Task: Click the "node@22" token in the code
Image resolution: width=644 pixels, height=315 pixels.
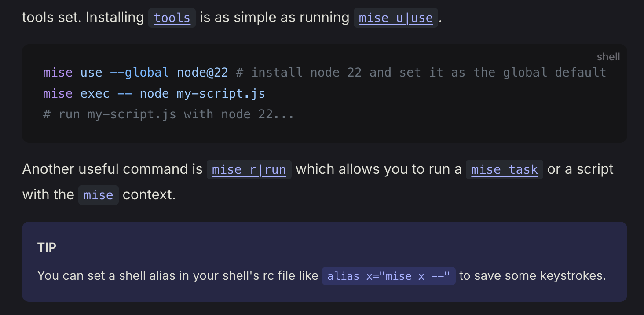Action: pyautogui.click(x=202, y=72)
